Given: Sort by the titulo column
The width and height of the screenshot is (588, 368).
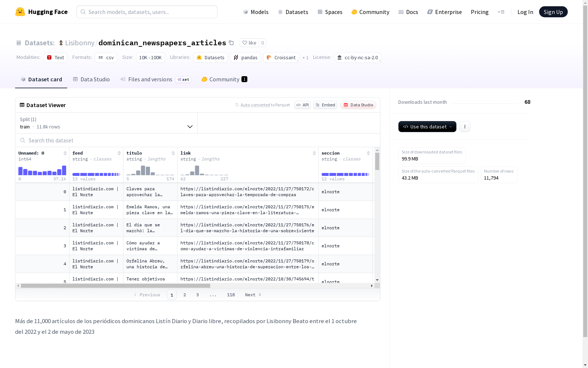Looking at the screenshot, I should click(x=173, y=153).
